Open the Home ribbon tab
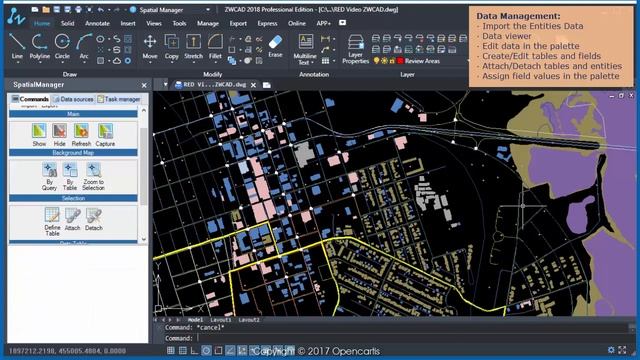640x360 pixels. [x=42, y=23]
